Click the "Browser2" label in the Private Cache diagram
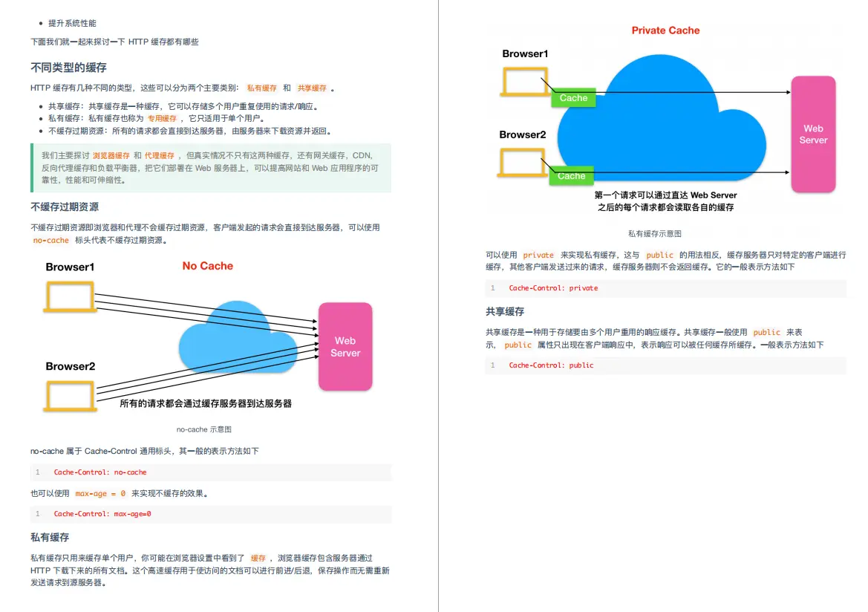The image size is (868, 612). [523, 134]
